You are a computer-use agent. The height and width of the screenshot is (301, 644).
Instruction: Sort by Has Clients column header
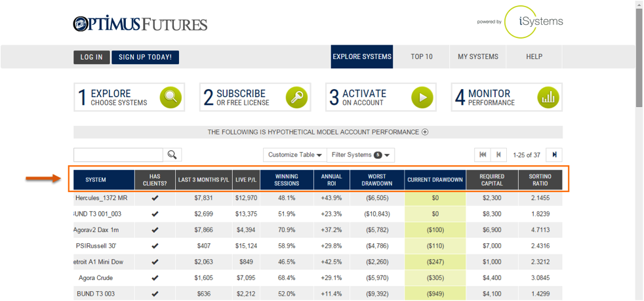(155, 180)
